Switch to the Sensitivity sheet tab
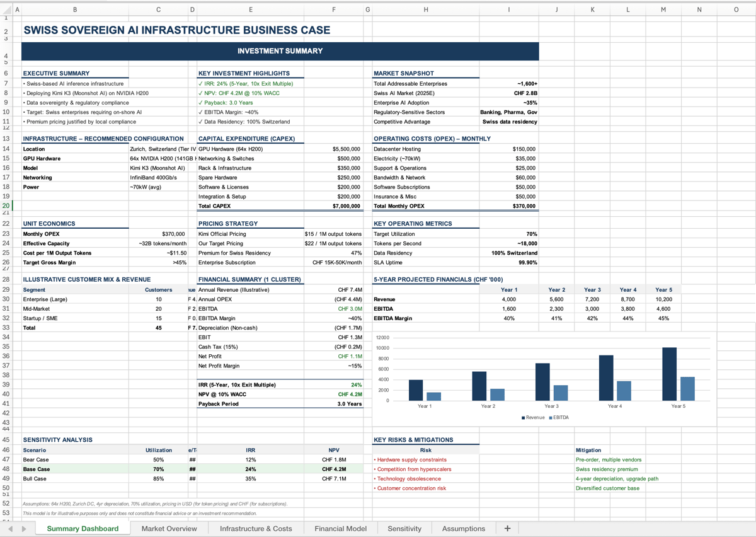The width and height of the screenshot is (756, 537). tap(404, 529)
